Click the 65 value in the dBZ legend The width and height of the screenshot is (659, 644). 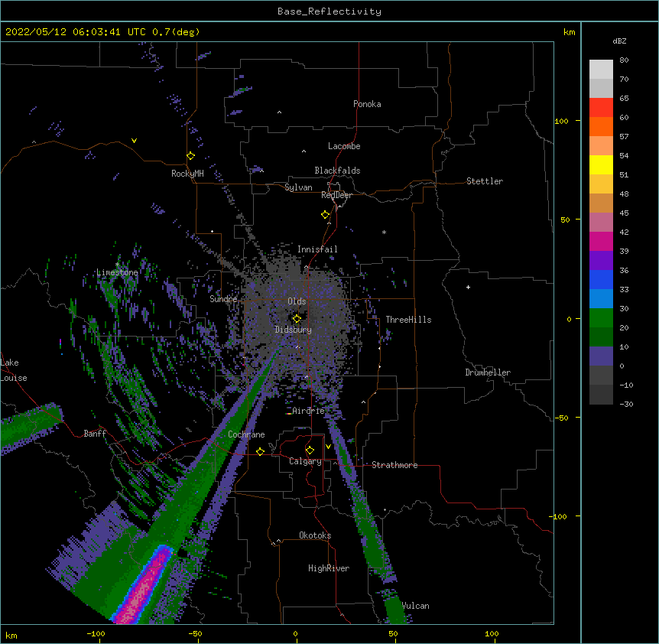tap(624, 98)
